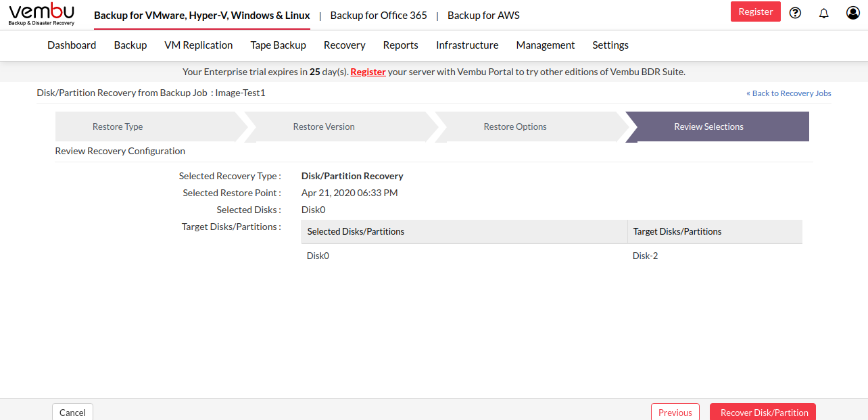Image resolution: width=868 pixels, height=420 pixels.
Task: Click the Review Recovery Configuration heading
Action: (x=120, y=151)
